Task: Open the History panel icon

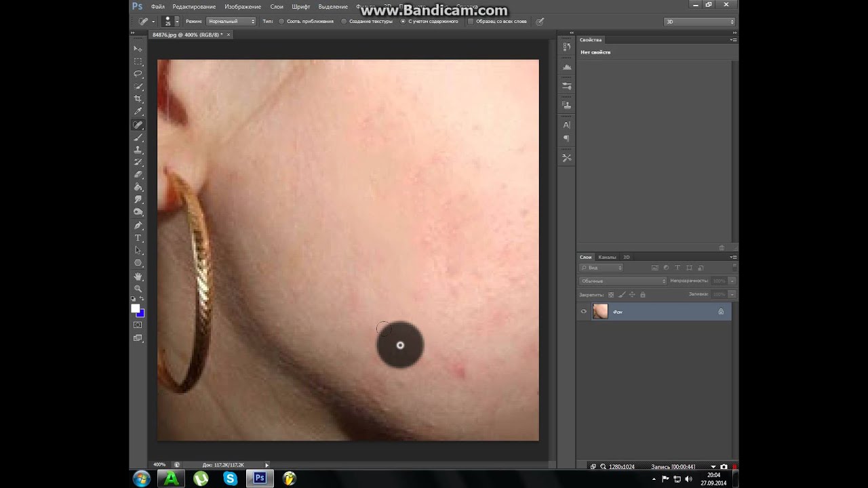Action: pyautogui.click(x=566, y=47)
